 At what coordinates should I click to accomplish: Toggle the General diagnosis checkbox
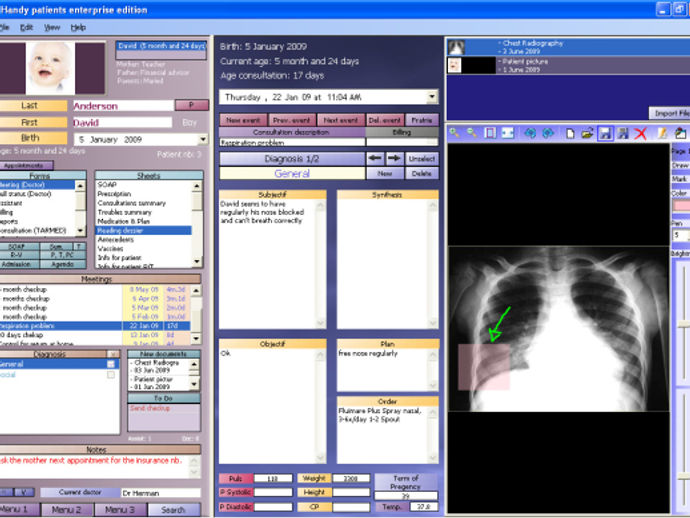pyautogui.click(x=111, y=364)
